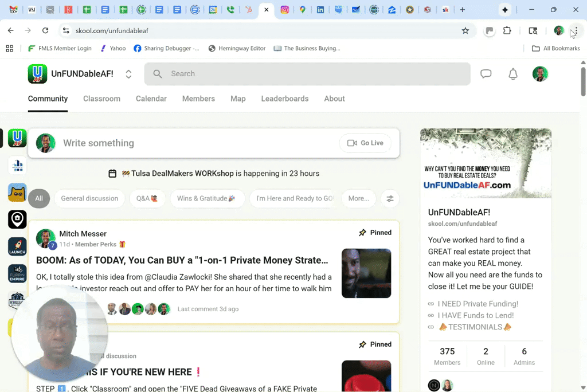Open the Chrome three-dot menu
This screenshot has width=587, height=392.
[576, 31]
